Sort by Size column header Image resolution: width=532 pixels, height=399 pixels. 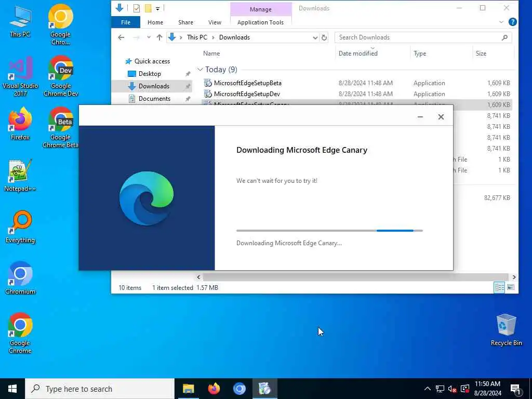coord(481,54)
